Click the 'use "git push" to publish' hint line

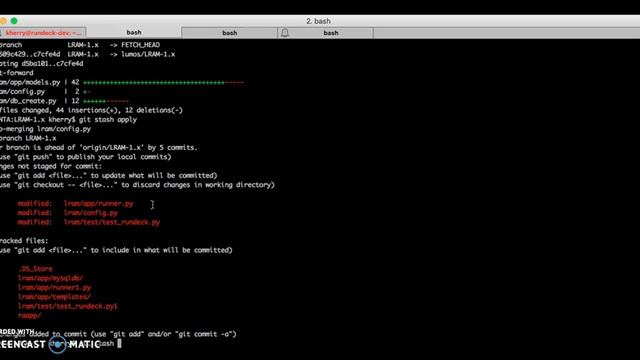86,157
